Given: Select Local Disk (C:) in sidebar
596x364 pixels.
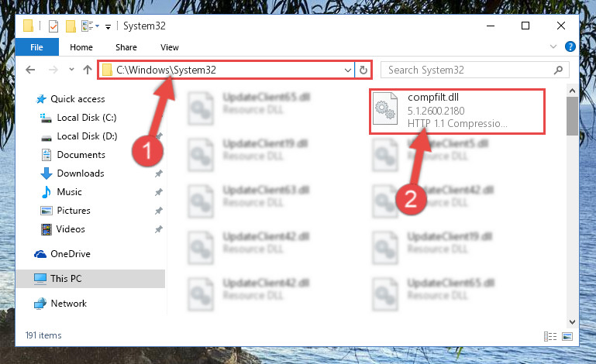Looking at the screenshot, I should click(87, 118).
